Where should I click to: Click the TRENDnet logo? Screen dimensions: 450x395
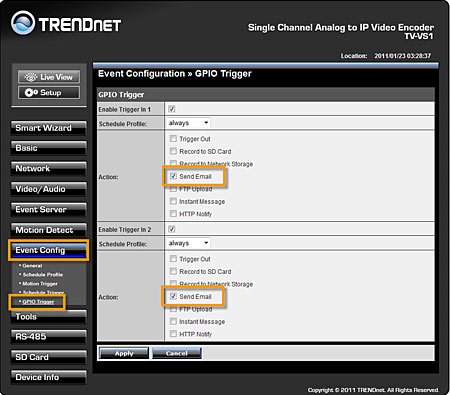[66, 23]
